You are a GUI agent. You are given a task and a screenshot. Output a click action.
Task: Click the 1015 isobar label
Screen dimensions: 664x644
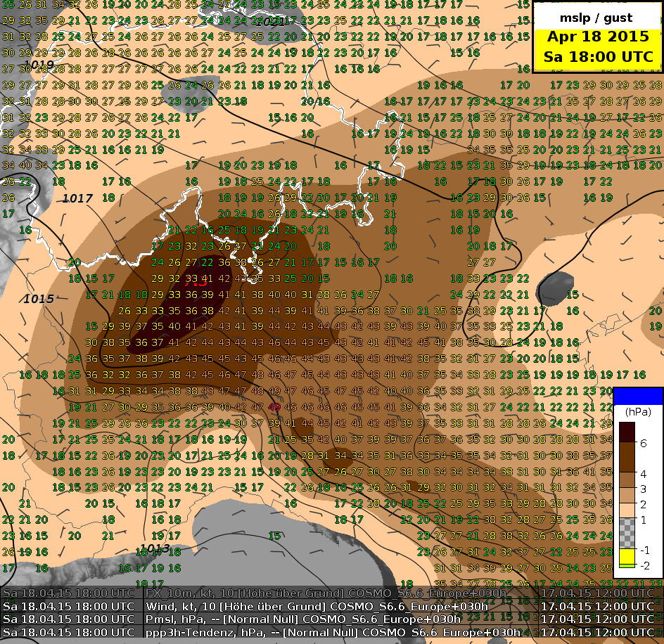coord(39,299)
